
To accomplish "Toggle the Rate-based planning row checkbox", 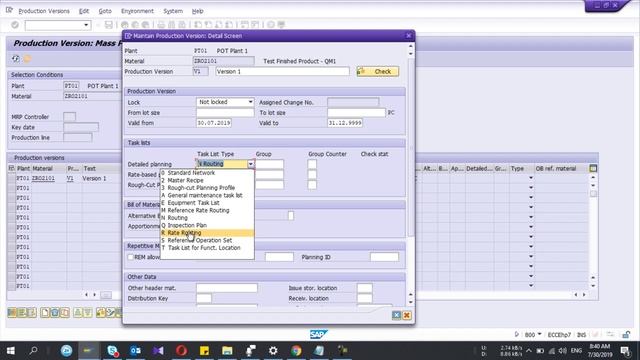I will coord(312,174).
